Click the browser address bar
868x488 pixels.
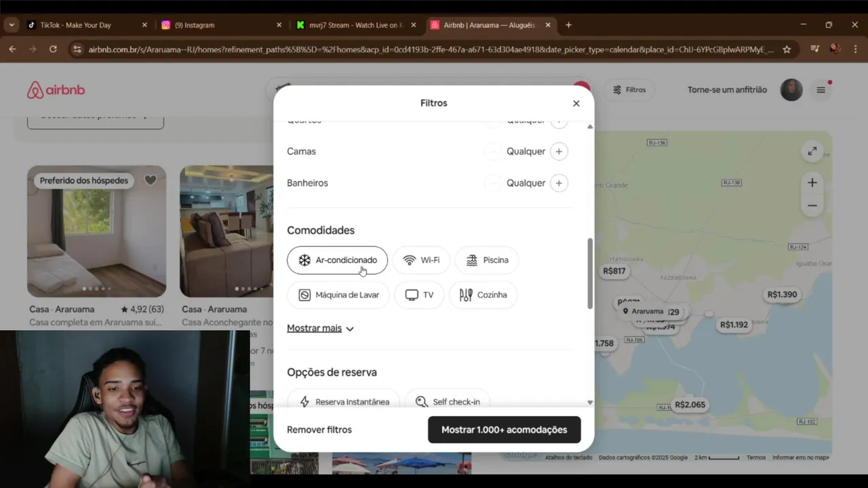tap(431, 49)
